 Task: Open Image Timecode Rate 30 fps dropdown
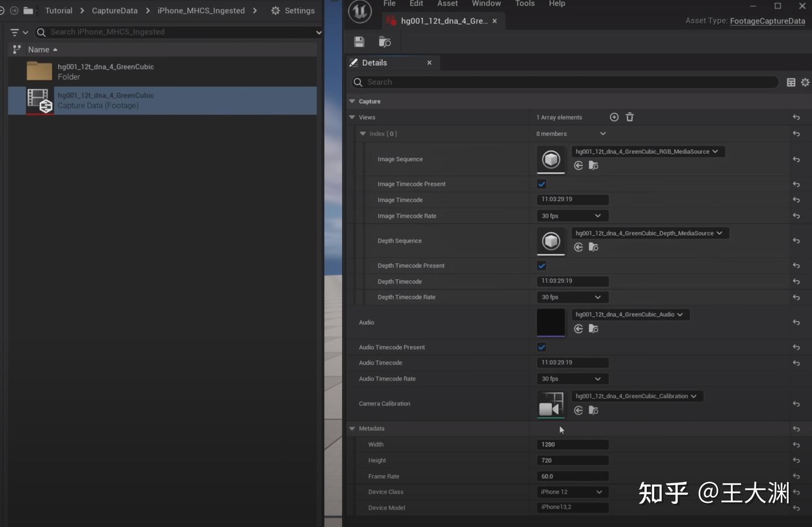(571, 216)
